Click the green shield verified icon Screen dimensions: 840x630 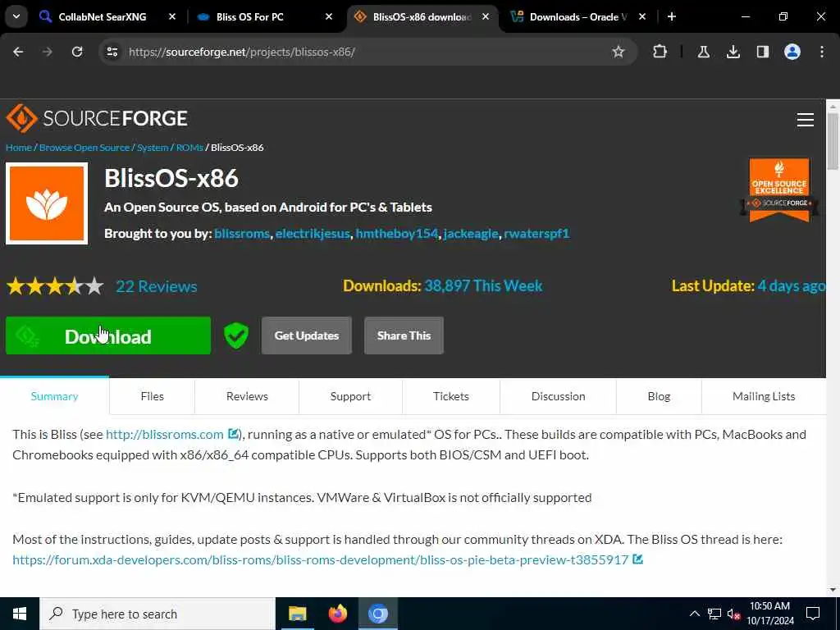click(x=236, y=336)
